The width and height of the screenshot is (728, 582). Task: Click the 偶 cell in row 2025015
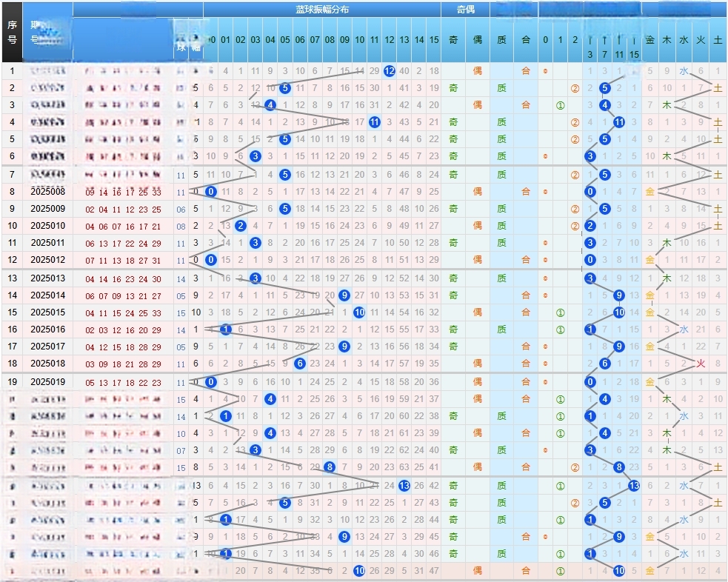477,312
